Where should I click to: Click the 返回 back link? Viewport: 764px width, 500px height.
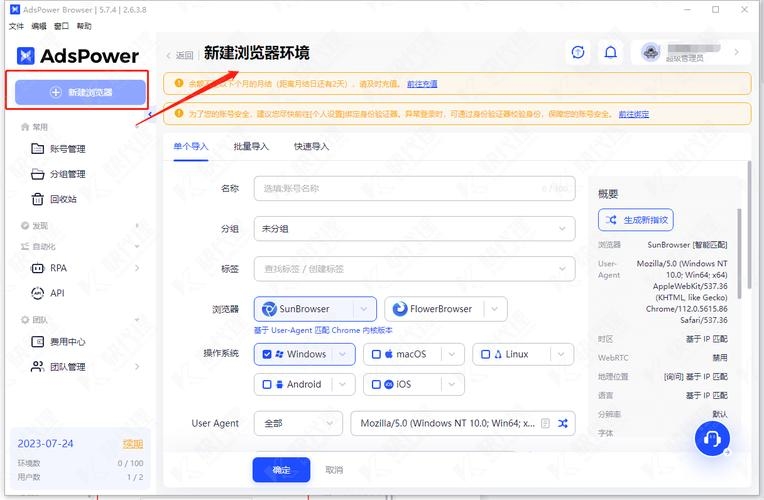[180, 56]
